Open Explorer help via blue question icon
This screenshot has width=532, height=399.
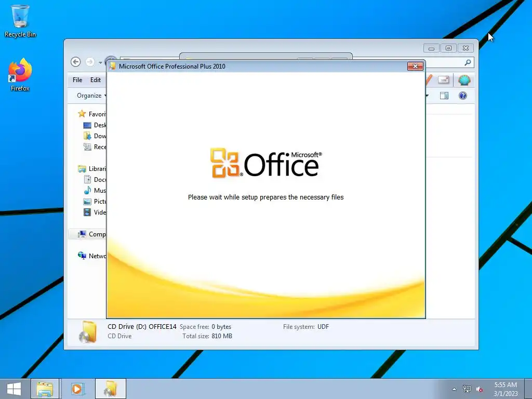463,96
